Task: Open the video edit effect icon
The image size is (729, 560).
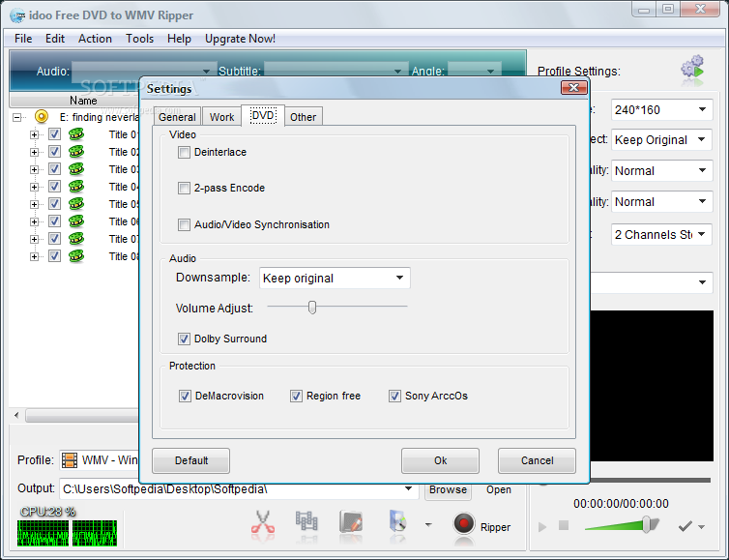Action: point(351,521)
